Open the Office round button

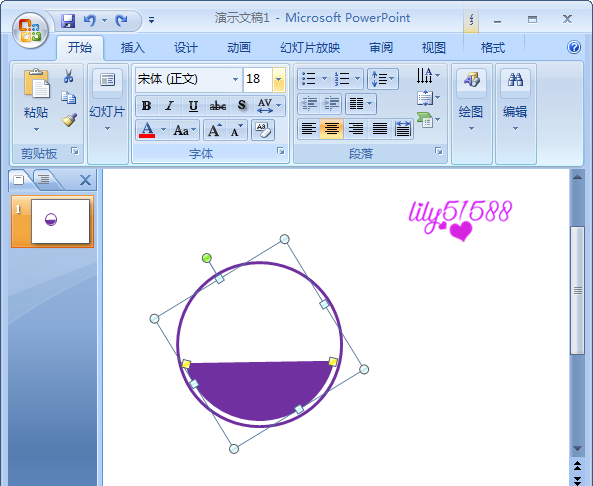(x=30, y=31)
